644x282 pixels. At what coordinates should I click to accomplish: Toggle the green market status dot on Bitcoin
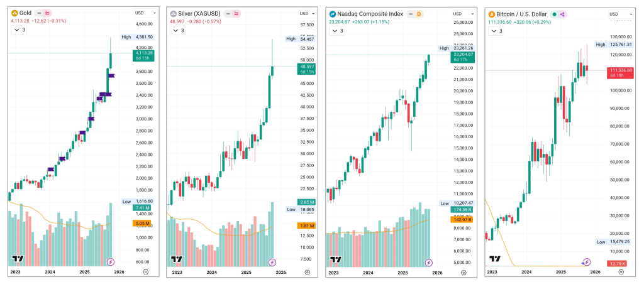tap(554, 14)
